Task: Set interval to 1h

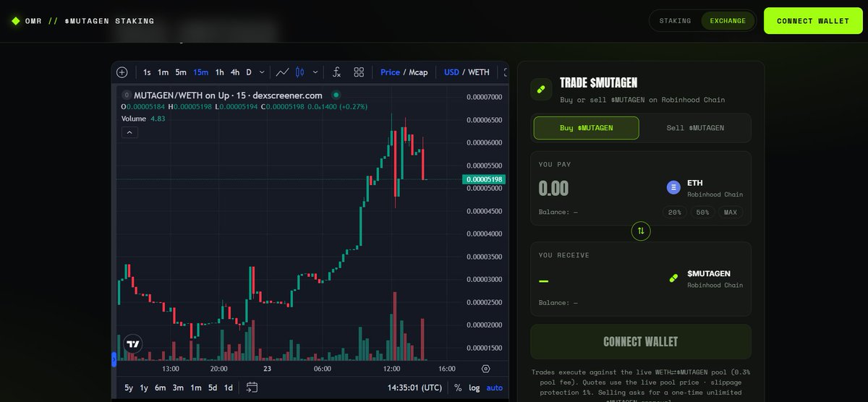Action: click(x=219, y=72)
